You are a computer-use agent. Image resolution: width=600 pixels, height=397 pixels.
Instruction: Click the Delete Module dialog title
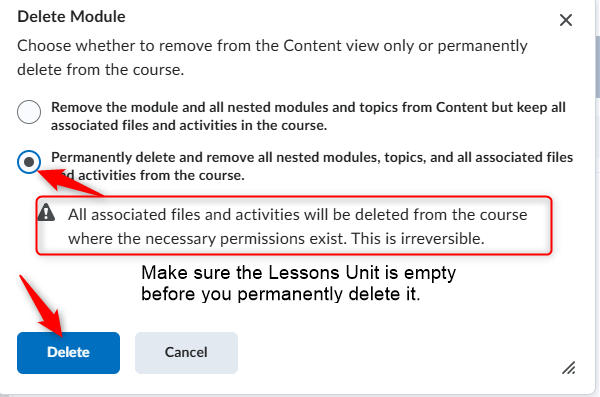pos(72,17)
